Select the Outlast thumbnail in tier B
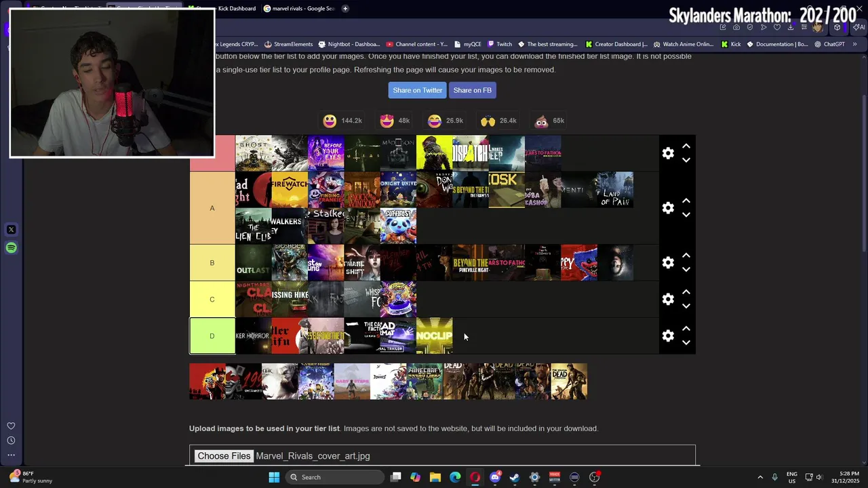The image size is (868, 488). 253,263
